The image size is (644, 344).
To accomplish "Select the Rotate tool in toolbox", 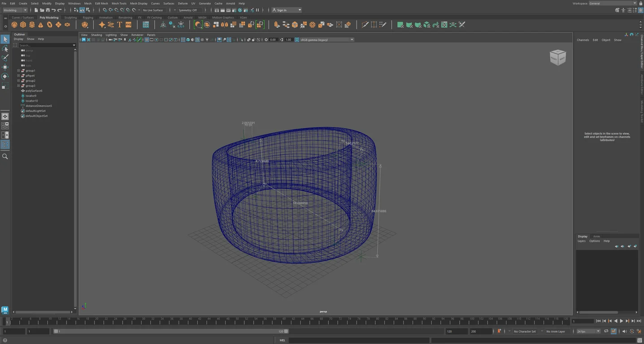I will click(5, 76).
